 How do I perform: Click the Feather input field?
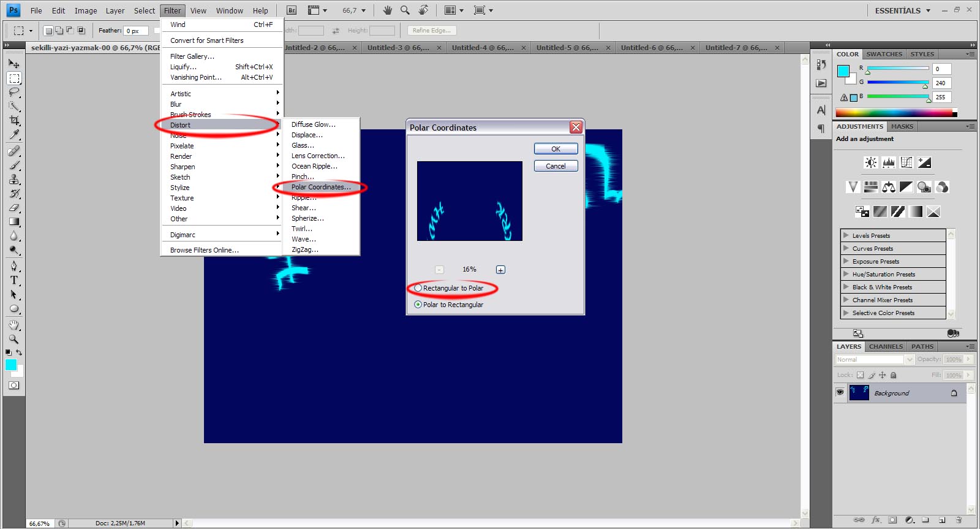[x=135, y=31]
